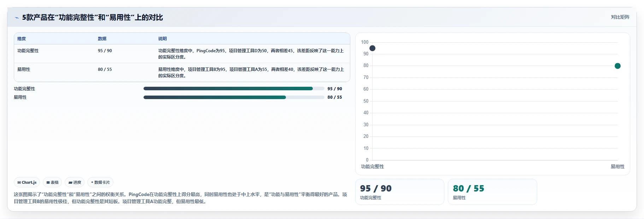Click the 易用性 cell in the table
The width and height of the screenshot is (644, 219).
[24, 69]
